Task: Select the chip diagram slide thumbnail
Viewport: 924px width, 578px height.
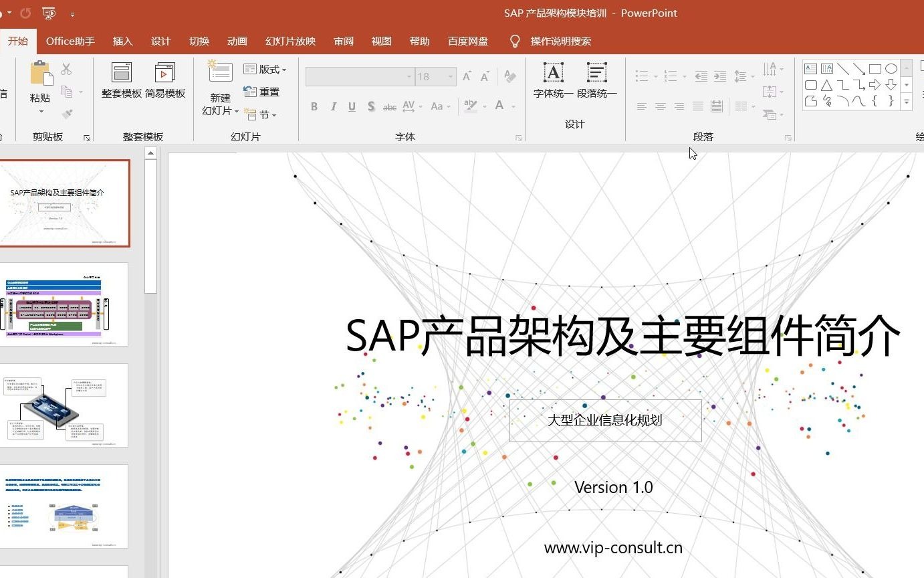Action: 64,405
